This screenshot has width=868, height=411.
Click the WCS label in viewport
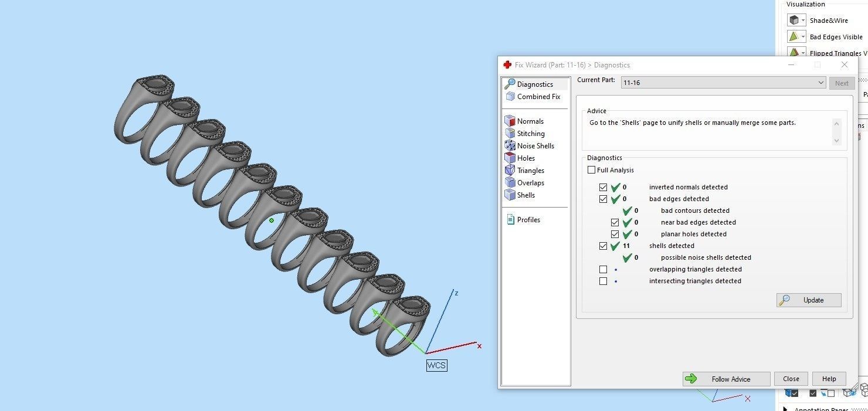click(436, 365)
